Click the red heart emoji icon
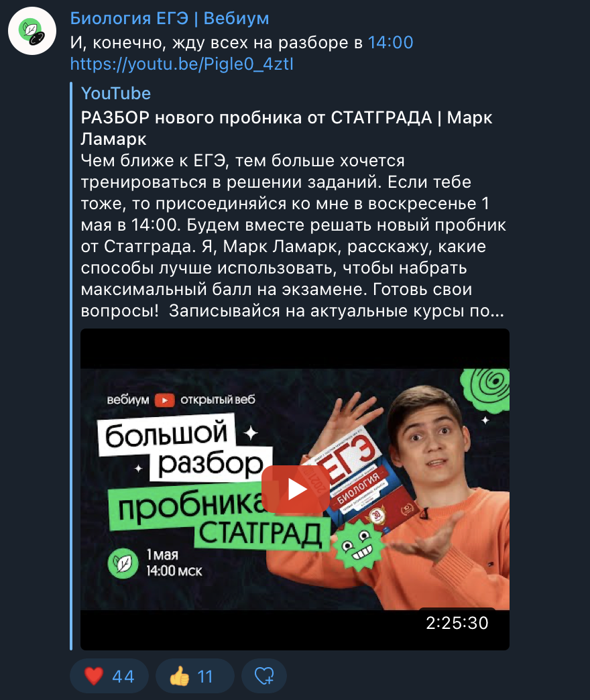This screenshot has width=590, height=700. coord(94,676)
